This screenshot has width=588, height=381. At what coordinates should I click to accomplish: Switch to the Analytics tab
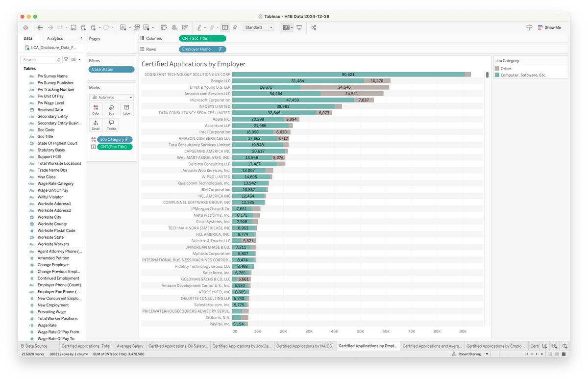click(x=55, y=38)
